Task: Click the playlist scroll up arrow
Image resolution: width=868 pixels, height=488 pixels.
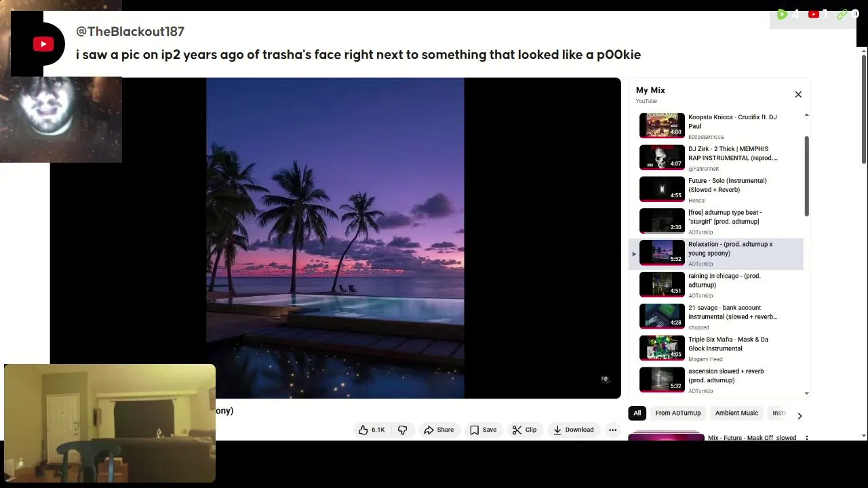Action: tap(806, 115)
